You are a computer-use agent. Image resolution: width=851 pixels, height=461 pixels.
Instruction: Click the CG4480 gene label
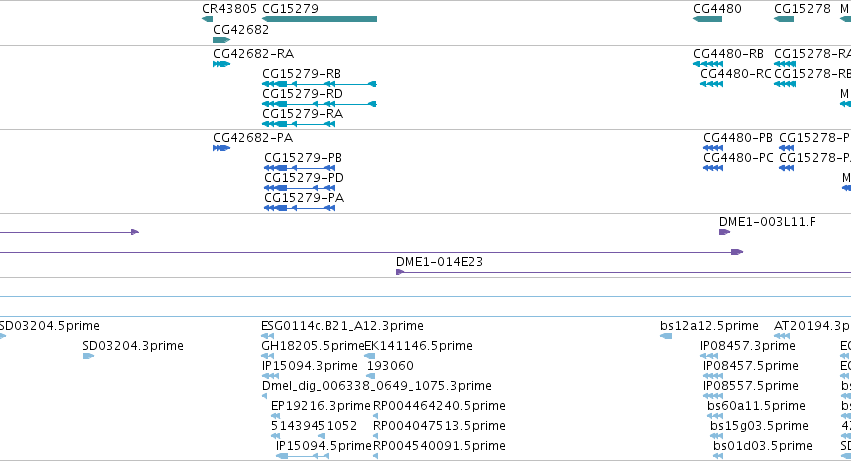point(717,9)
